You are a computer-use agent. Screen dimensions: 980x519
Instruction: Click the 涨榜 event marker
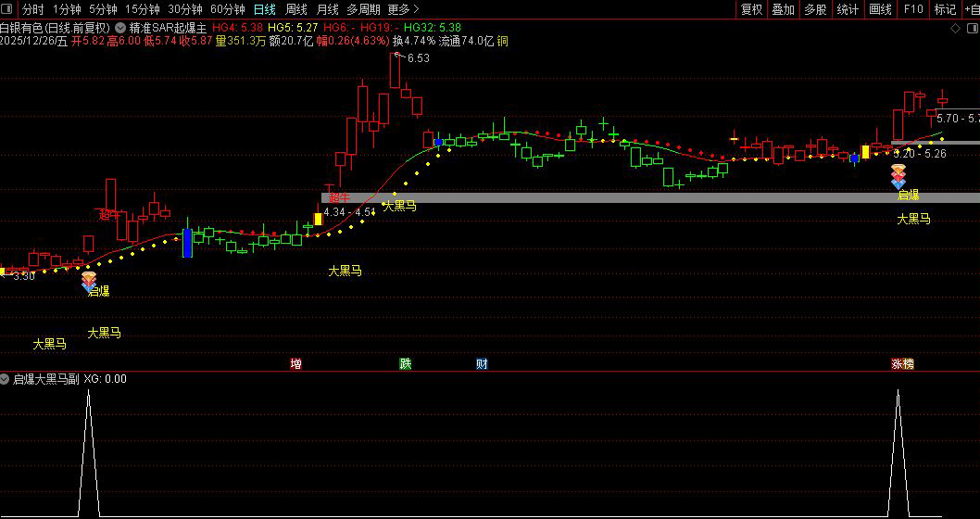click(902, 364)
